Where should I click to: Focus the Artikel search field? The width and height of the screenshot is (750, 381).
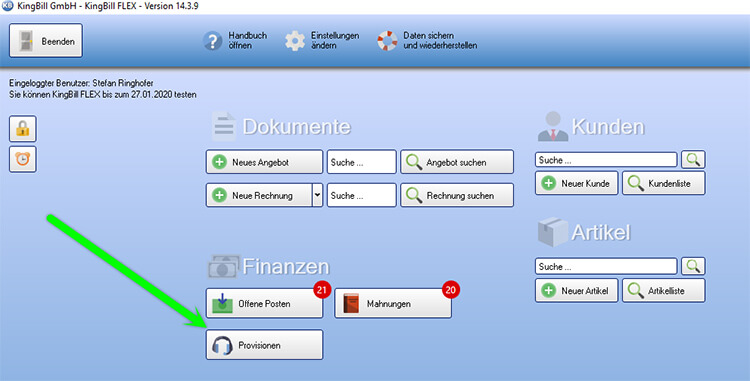[x=606, y=266]
